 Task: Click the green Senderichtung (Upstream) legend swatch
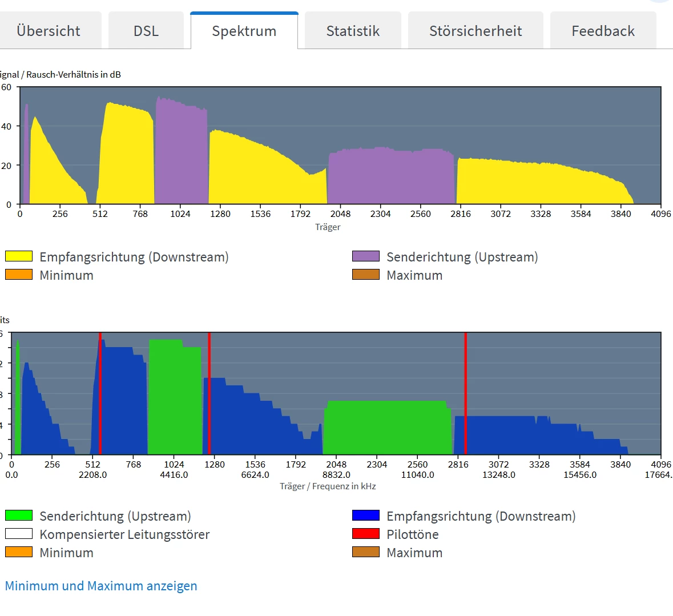point(19,515)
